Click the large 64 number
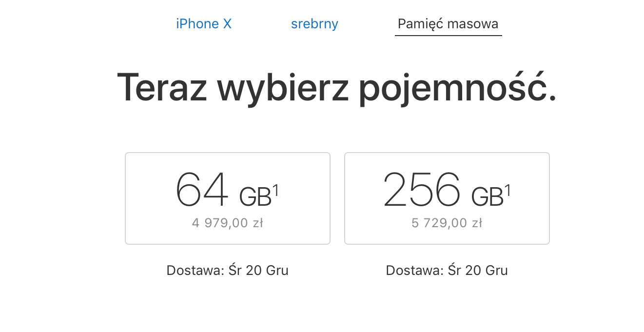644x332 pixels. [x=202, y=190]
